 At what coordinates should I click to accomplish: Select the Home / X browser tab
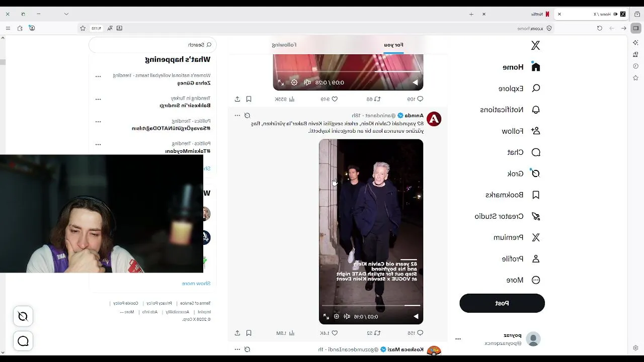click(592, 14)
